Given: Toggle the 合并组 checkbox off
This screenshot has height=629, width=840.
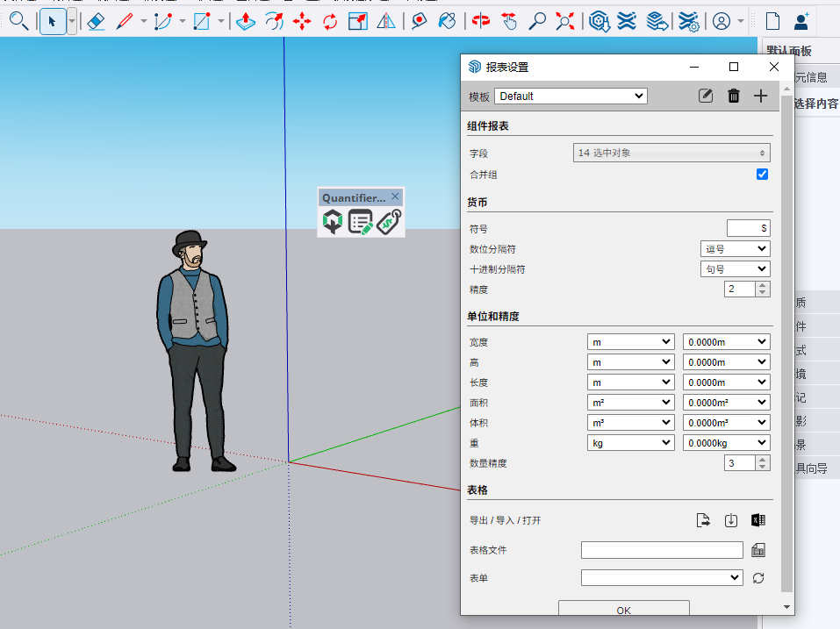Looking at the screenshot, I should point(762,174).
